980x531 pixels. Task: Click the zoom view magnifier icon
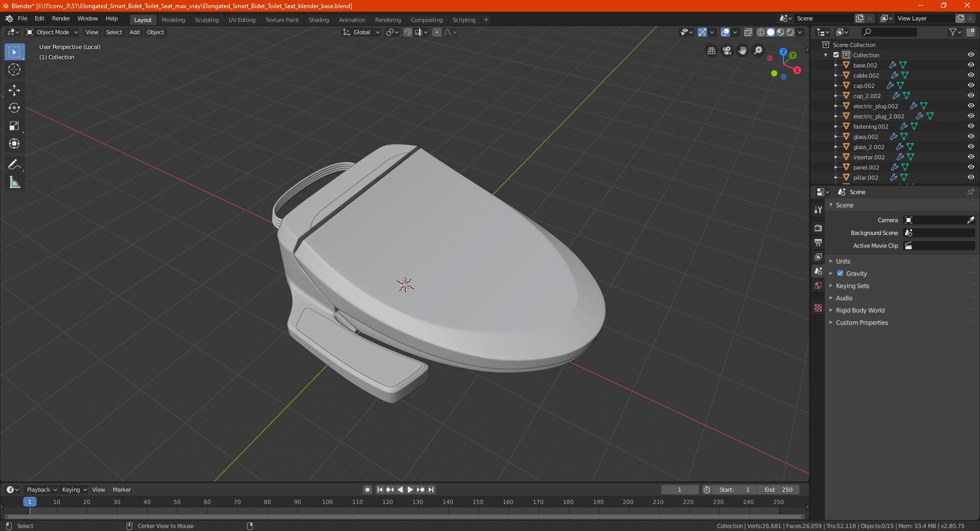(758, 51)
